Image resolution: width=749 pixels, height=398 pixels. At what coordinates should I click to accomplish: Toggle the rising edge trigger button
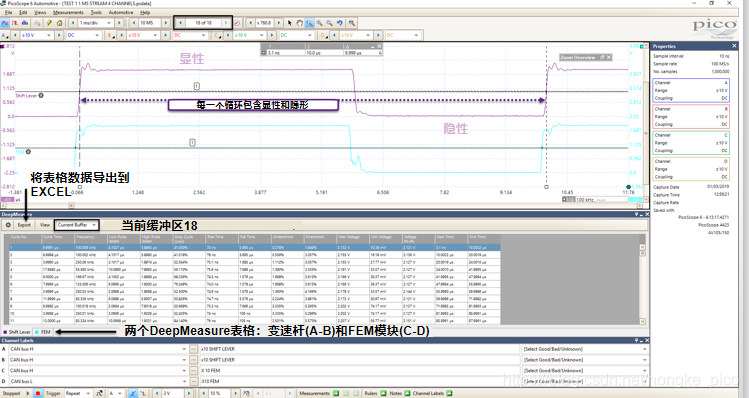tap(133, 393)
